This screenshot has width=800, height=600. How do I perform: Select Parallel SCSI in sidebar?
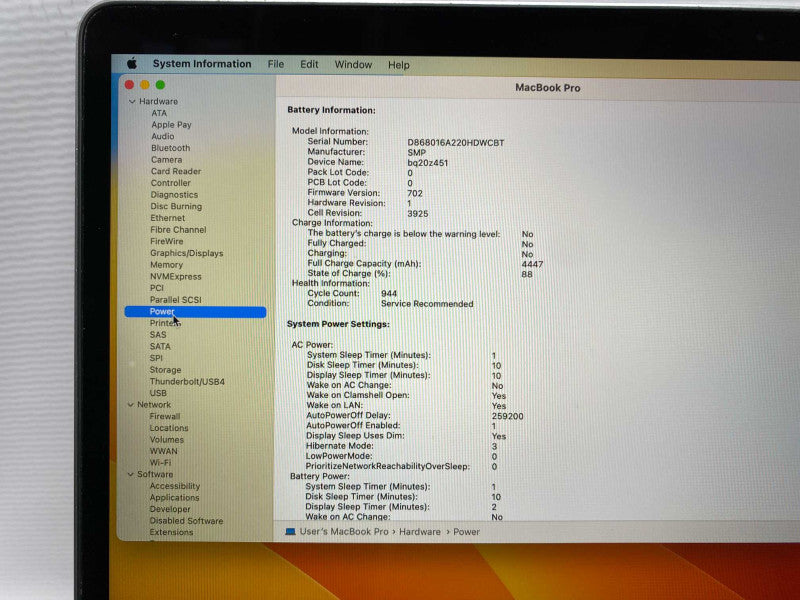176,300
